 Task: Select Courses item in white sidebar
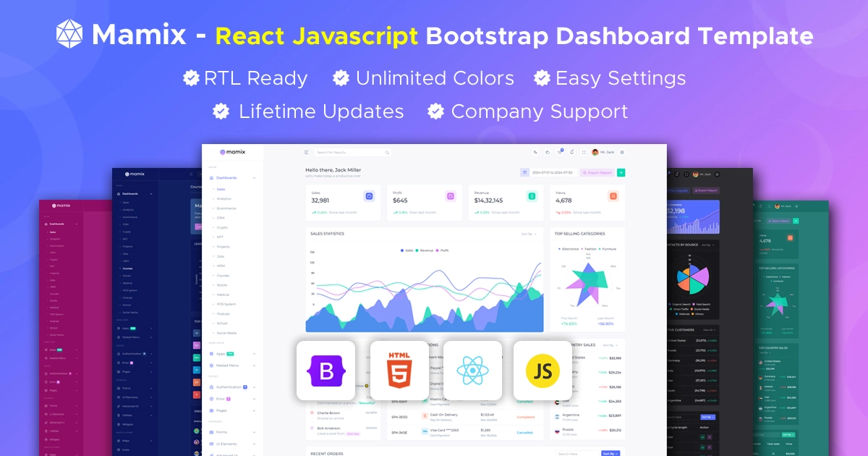click(x=223, y=276)
